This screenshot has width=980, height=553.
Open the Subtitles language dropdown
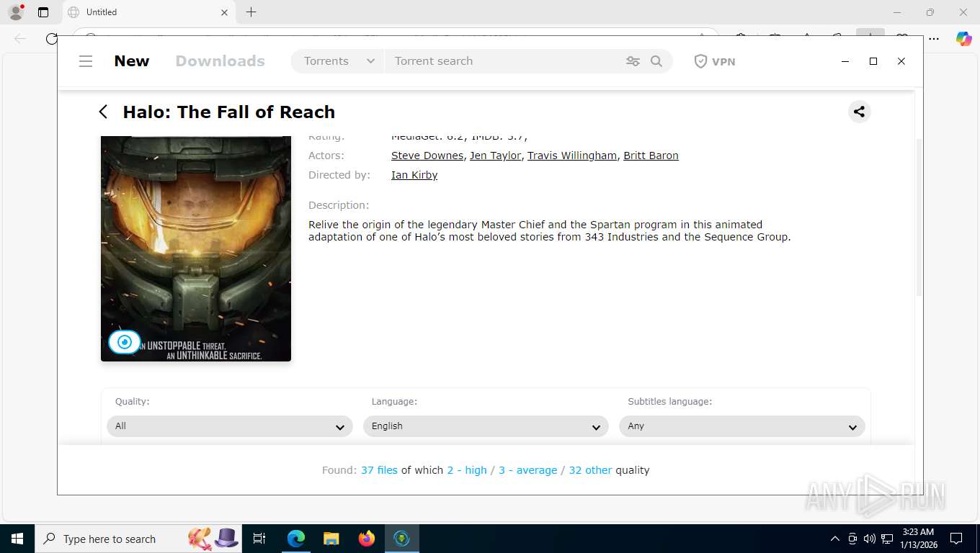point(742,426)
